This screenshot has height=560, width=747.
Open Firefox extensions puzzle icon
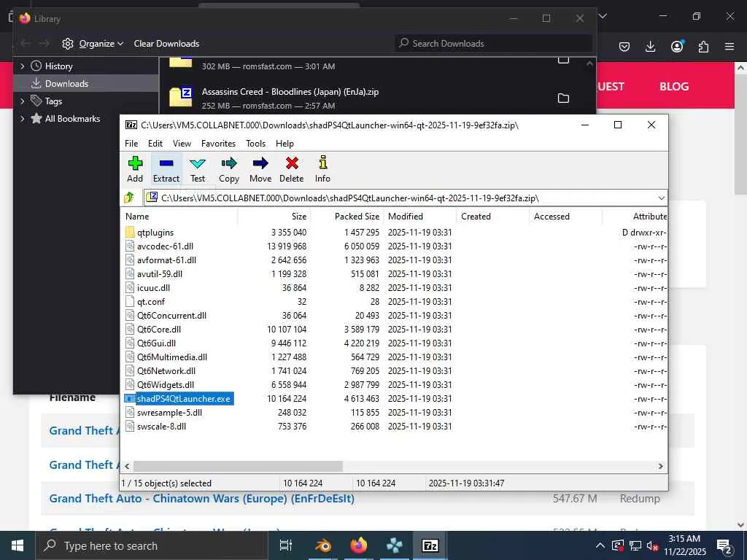tap(703, 46)
